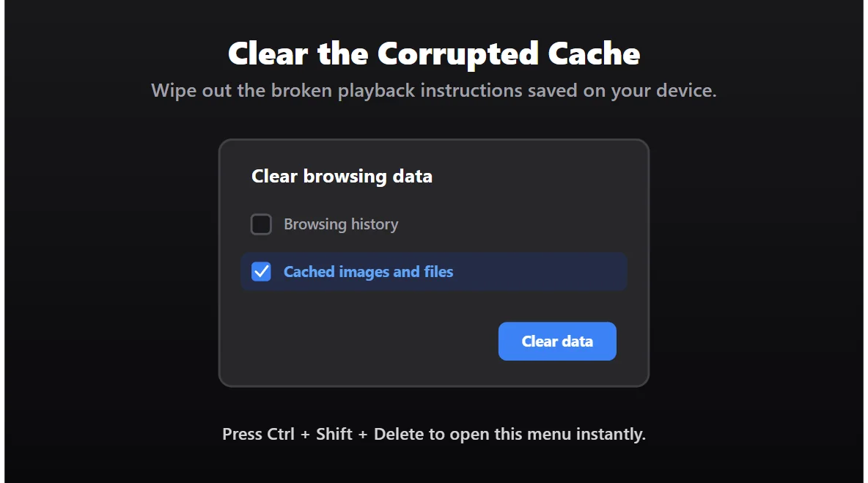Image resolution: width=868 pixels, height=483 pixels.
Task: Click the Ctrl + Shift + Delete hint text
Action: (x=434, y=433)
